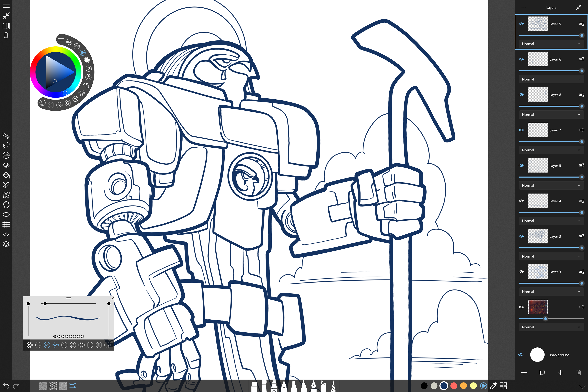Open Layer 4 blend mode dropdown

[551, 221]
